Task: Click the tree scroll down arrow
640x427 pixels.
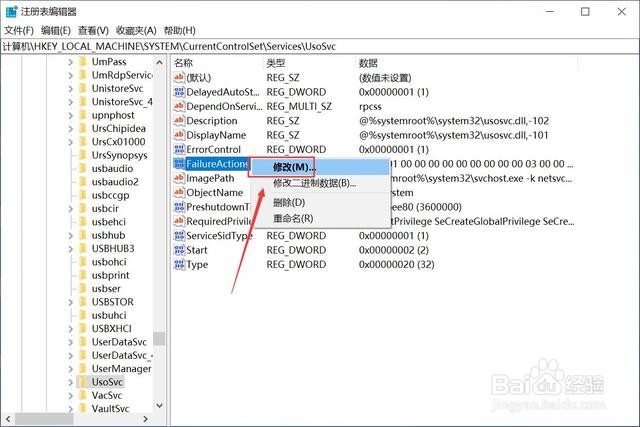Action: [159, 406]
